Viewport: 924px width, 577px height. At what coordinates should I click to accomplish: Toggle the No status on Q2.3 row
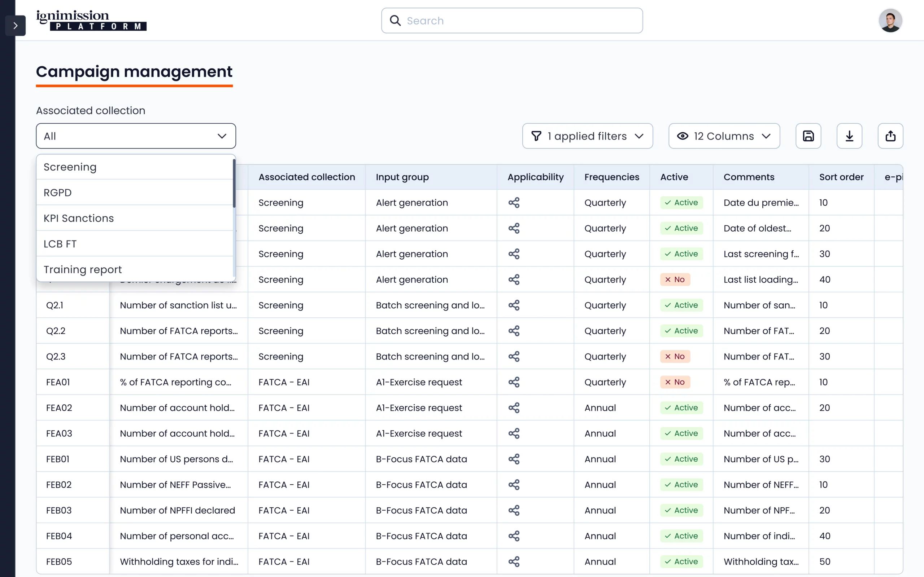click(x=675, y=356)
